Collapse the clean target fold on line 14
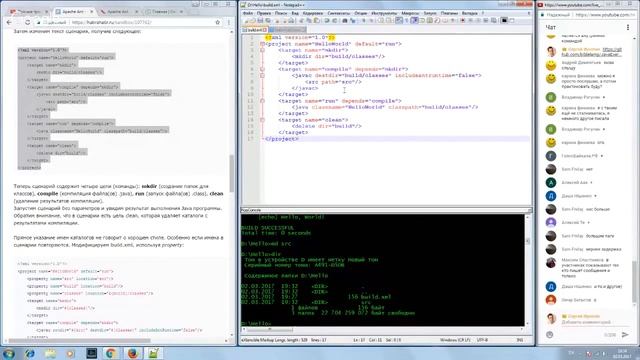 pyautogui.click(x=262, y=120)
